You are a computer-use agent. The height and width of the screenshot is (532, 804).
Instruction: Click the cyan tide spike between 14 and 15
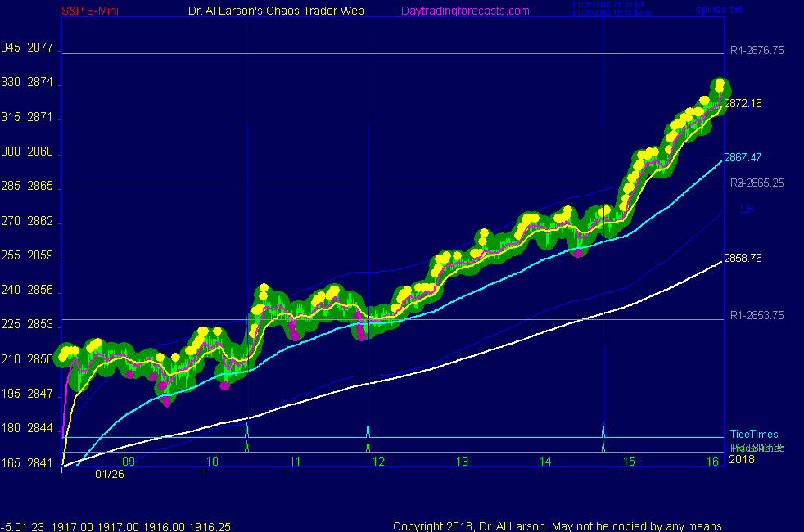603,430
